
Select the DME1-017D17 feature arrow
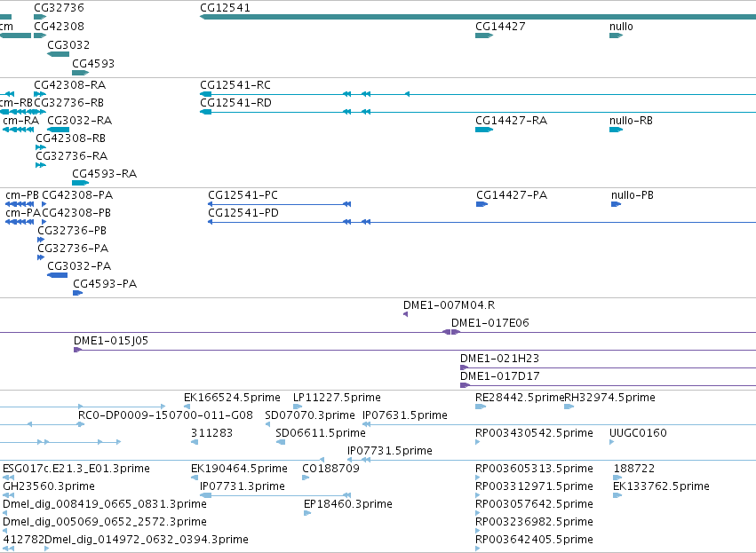pos(465,385)
